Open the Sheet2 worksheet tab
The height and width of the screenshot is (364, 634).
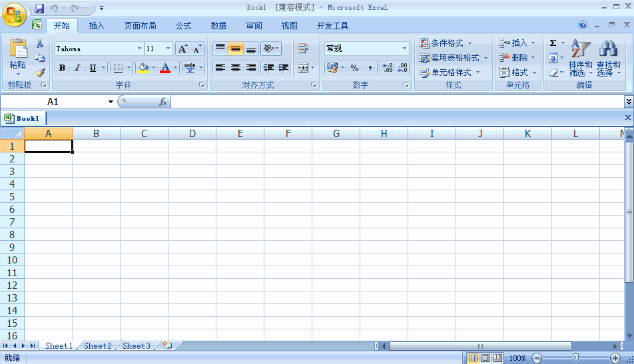click(x=97, y=346)
